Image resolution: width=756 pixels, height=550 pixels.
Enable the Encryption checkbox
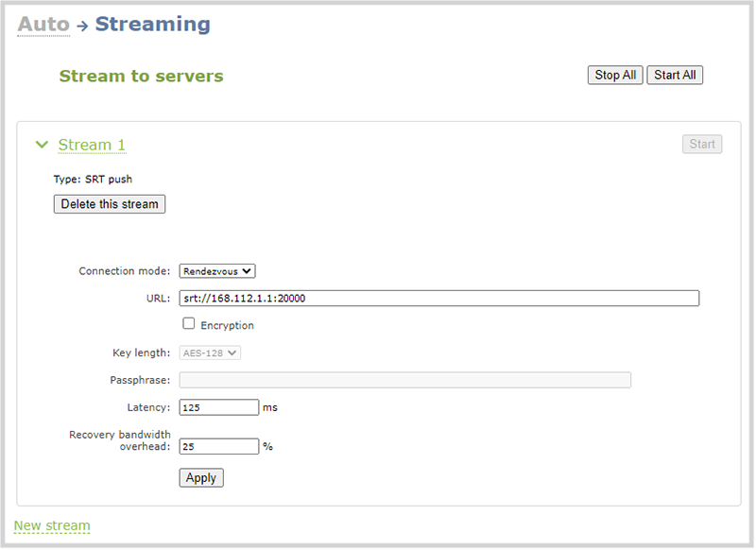(x=188, y=324)
